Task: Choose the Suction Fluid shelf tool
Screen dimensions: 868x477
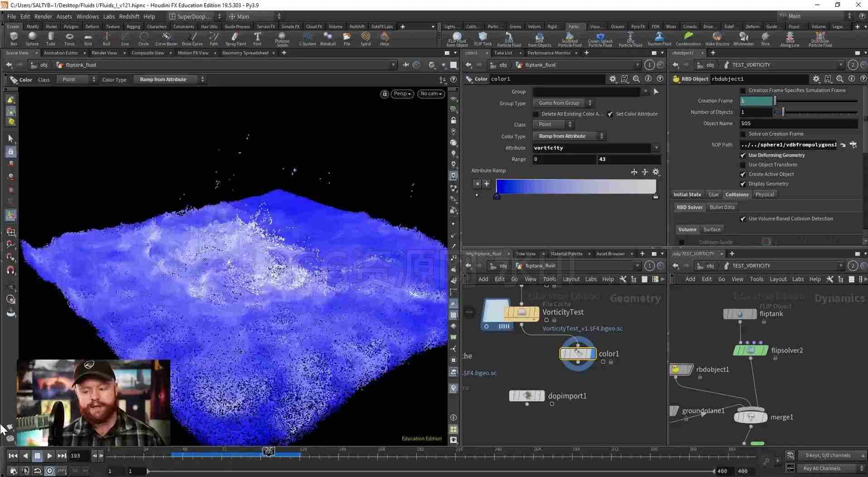Action: (x=659, y=39)
